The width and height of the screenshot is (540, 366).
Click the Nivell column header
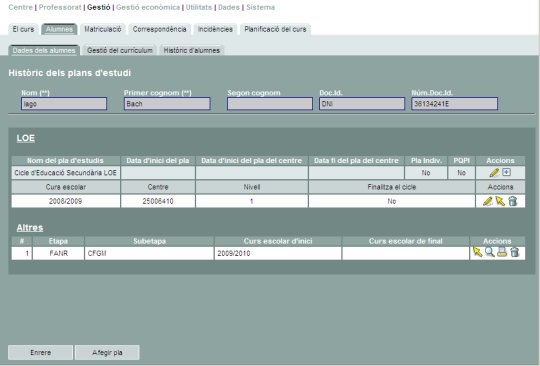tap(252, 187)
